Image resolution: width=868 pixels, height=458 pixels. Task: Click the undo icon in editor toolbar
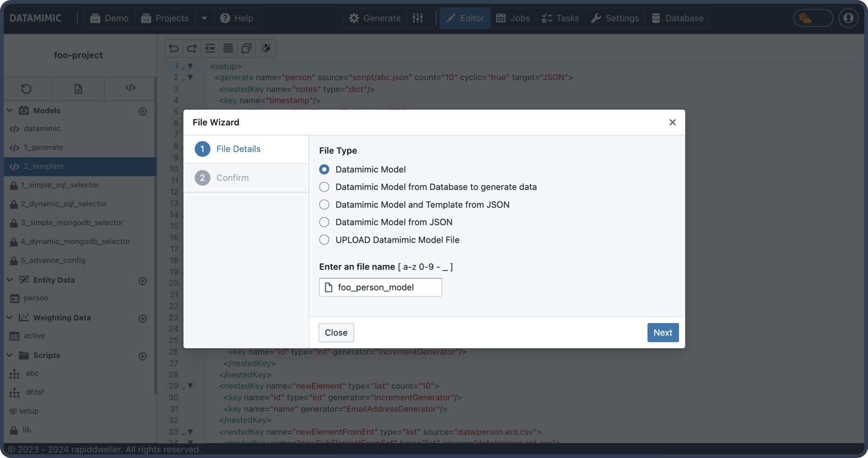click(174, 48)
